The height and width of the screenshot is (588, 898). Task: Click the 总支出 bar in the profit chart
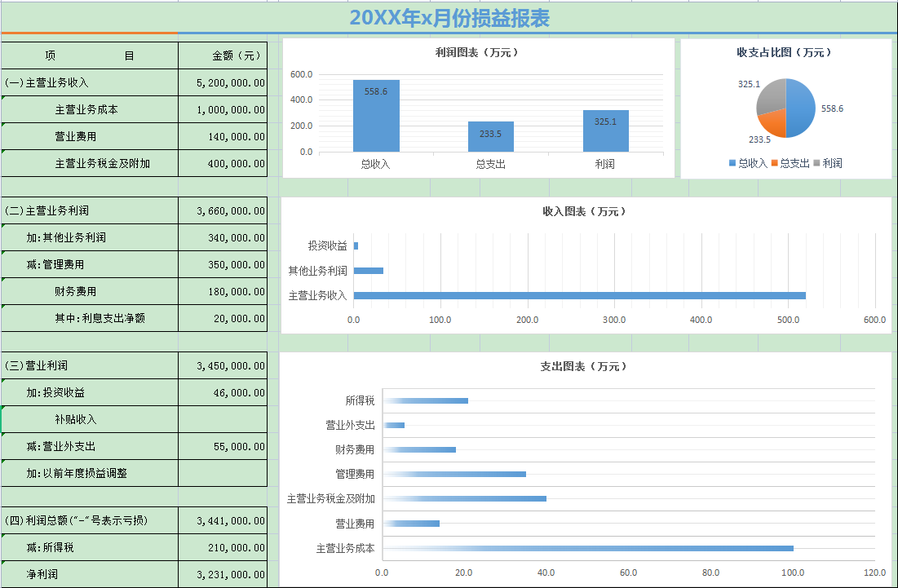(x=491, y=139)
